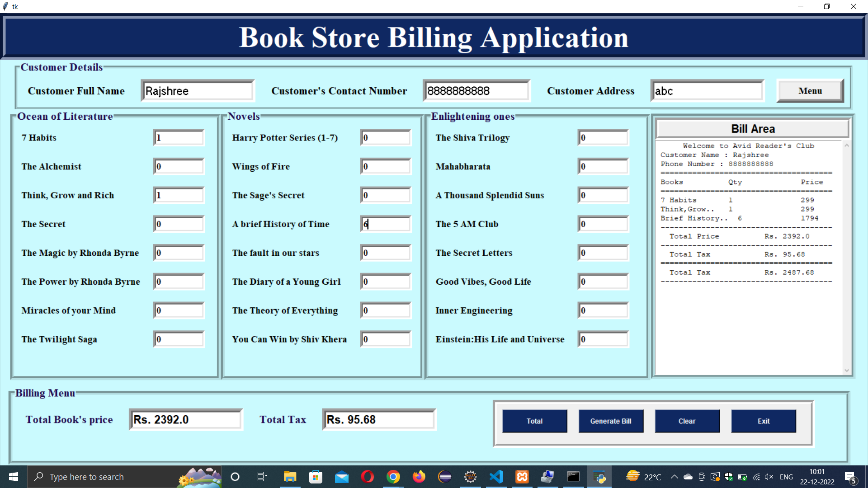Screen dimensions: 868x488
Task: Open the Mail app from the taskbar
Action: (x=342, y=477)
